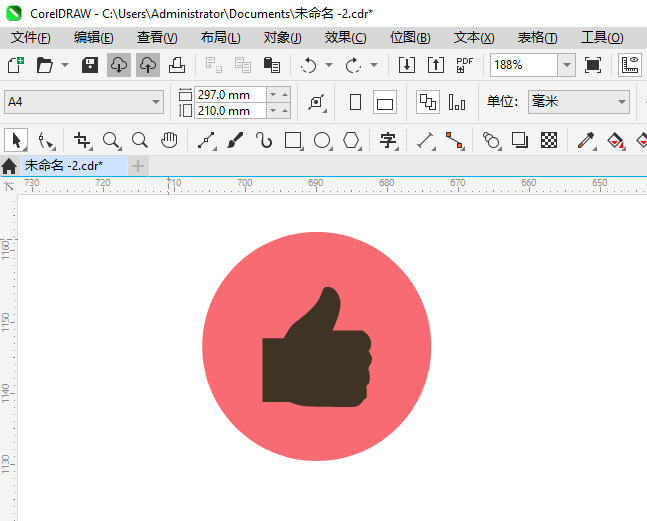Click the Redo arrow icon
Screen dimensions: 647x521
pyautogui.click(x=353, y=65)
